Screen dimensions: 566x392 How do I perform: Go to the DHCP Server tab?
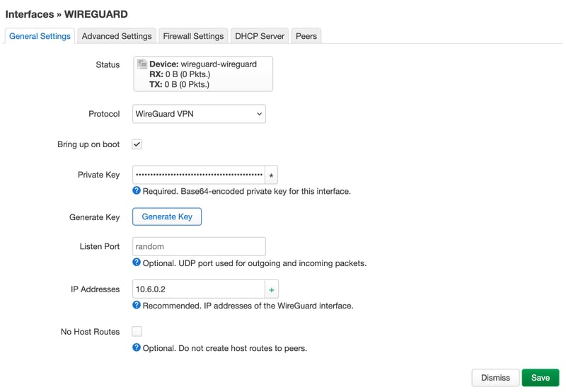click(x=260, y=36)
